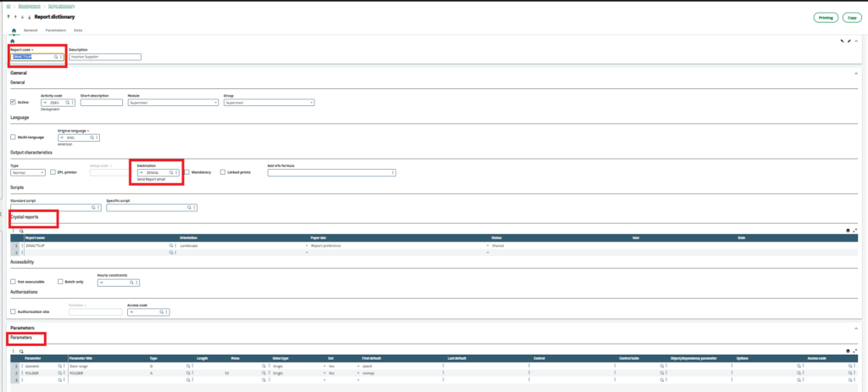Search Hourly constraints lookup icon
The width and height of the screenshot is (868, 392).
point(131,283)
